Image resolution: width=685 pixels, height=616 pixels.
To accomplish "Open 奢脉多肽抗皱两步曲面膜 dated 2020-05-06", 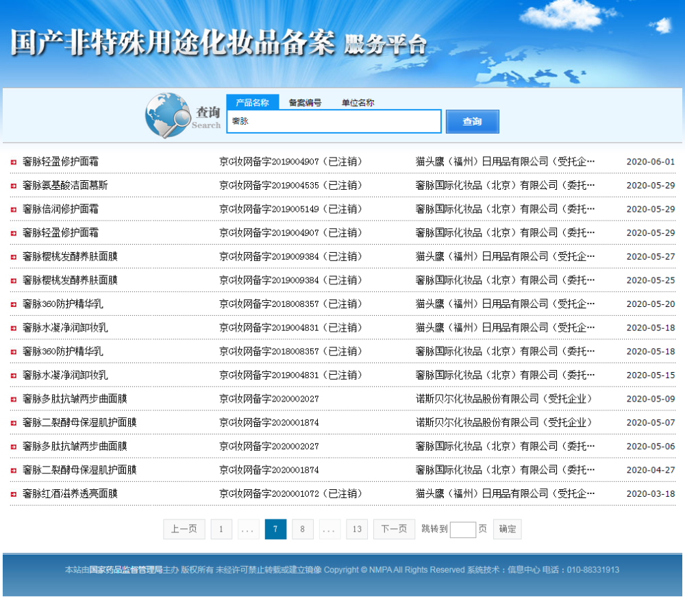I will [x=75, y=446].
